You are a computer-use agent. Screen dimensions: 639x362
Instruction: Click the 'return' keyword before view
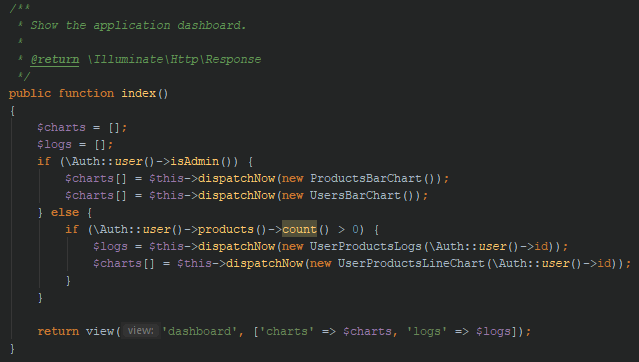pyautogui.click(x=58, y=331)
